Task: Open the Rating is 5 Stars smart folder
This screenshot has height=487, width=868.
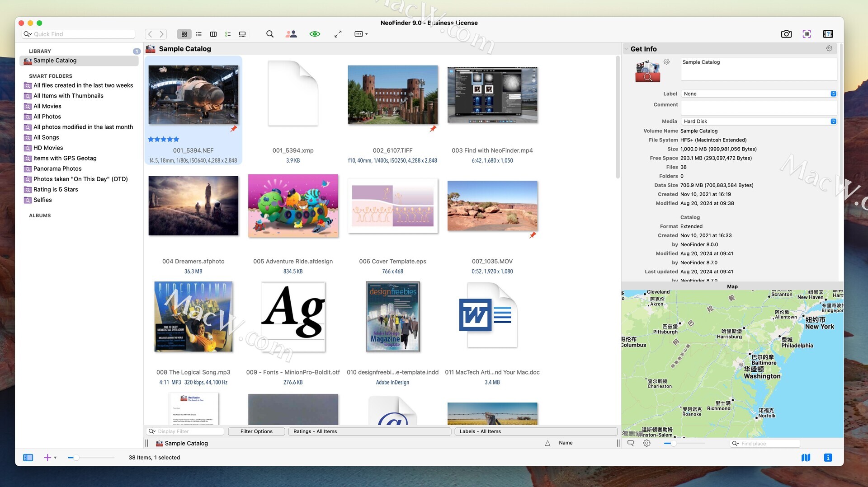Action: [56, 189]
